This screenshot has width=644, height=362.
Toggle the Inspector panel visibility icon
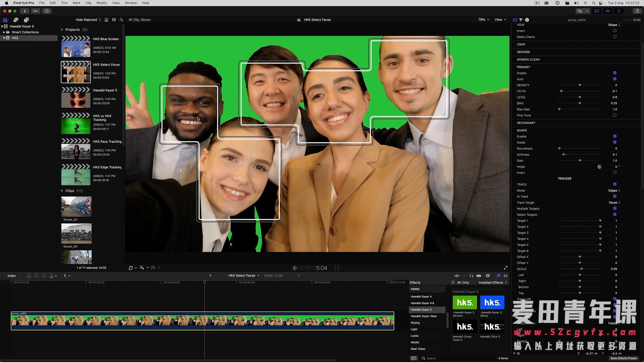pos(619,11)
